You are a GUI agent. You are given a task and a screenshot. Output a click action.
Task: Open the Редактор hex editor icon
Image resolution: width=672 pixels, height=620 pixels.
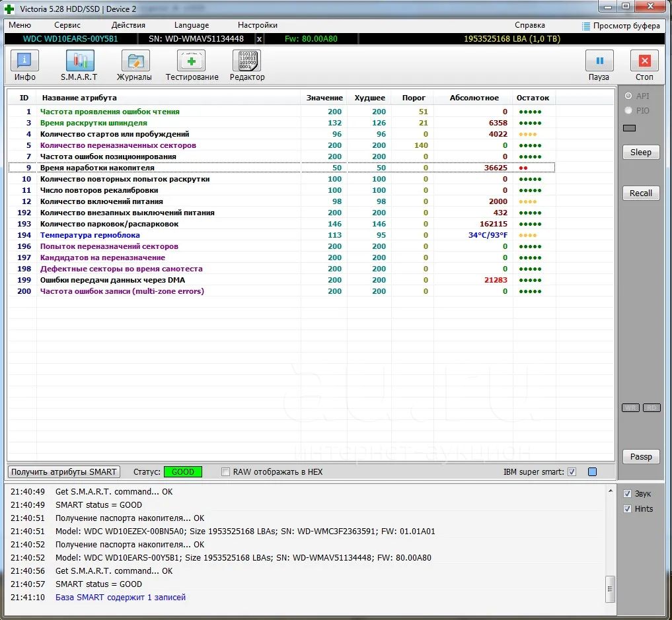click(x=246, y=61)
